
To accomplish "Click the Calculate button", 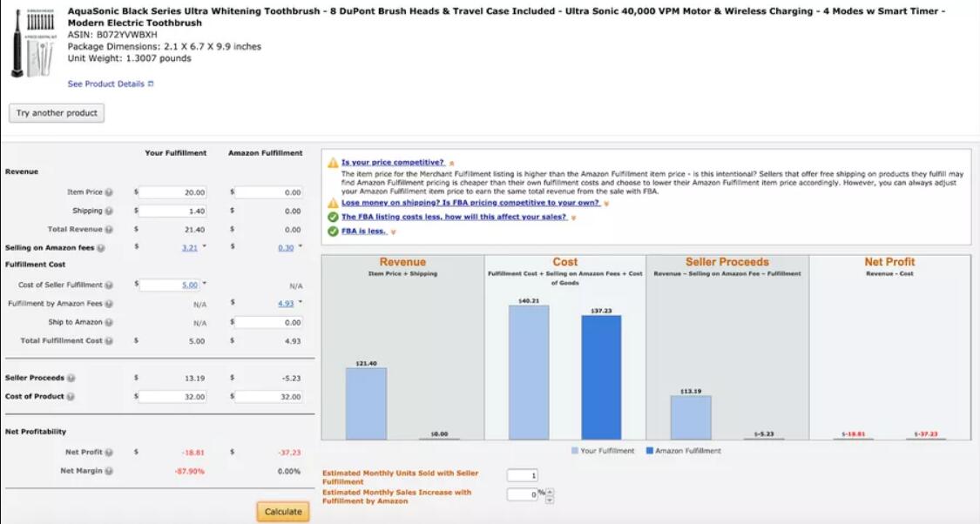I will [x=283, y=512].
